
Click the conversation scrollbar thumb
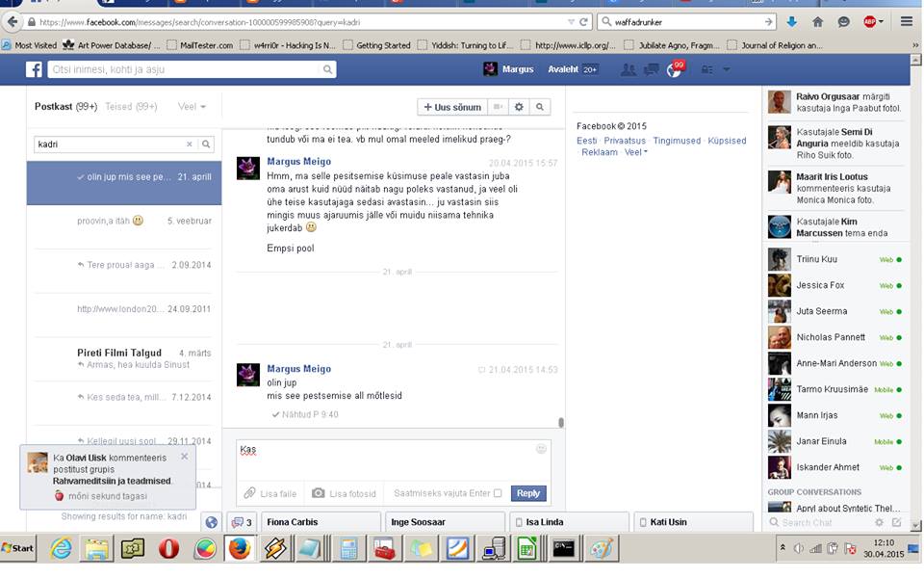(561, 422)
